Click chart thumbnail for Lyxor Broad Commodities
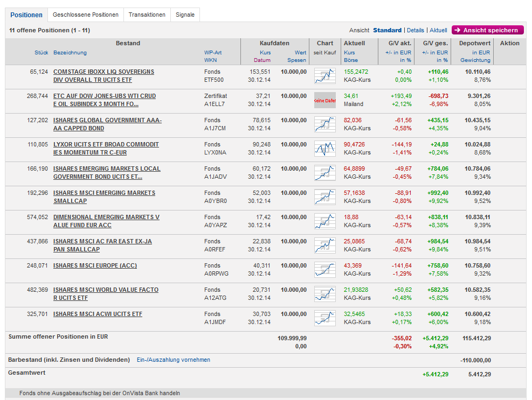Screen dimensions: 532x400 (324, 149)
